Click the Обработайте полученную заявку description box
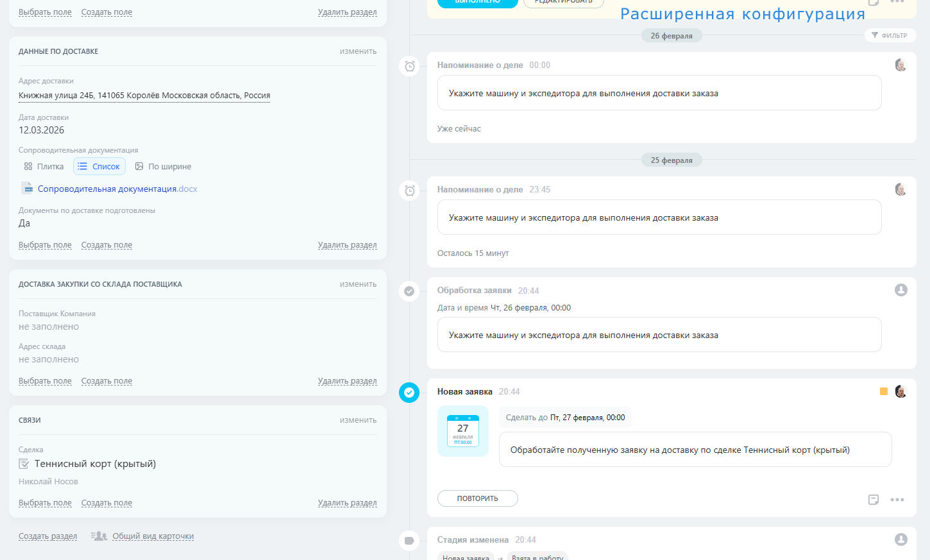The image size is (930, 560). click(x=695, y=450)
